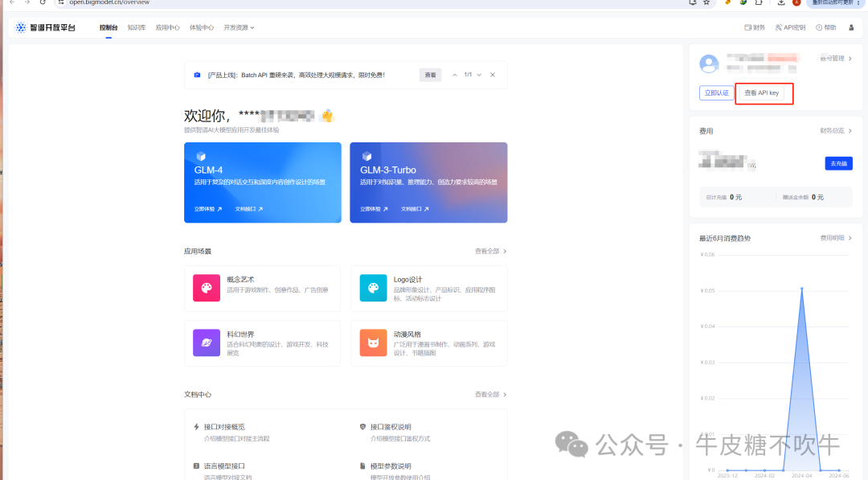868x480 pixels.
Task: Open the 动漫风格 scenario title
Action: click(407, 334)
